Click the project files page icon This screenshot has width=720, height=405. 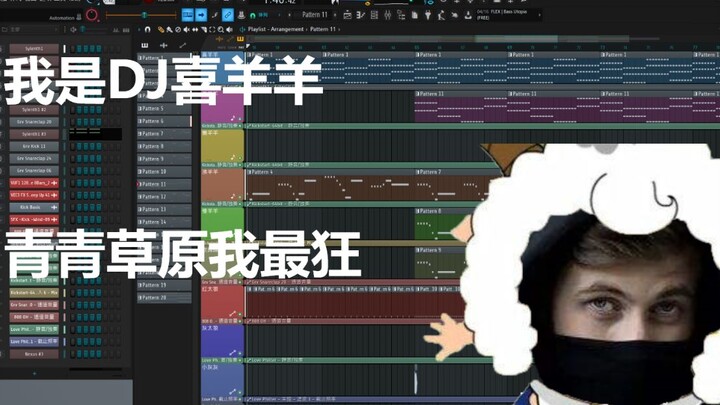(415, 15)
